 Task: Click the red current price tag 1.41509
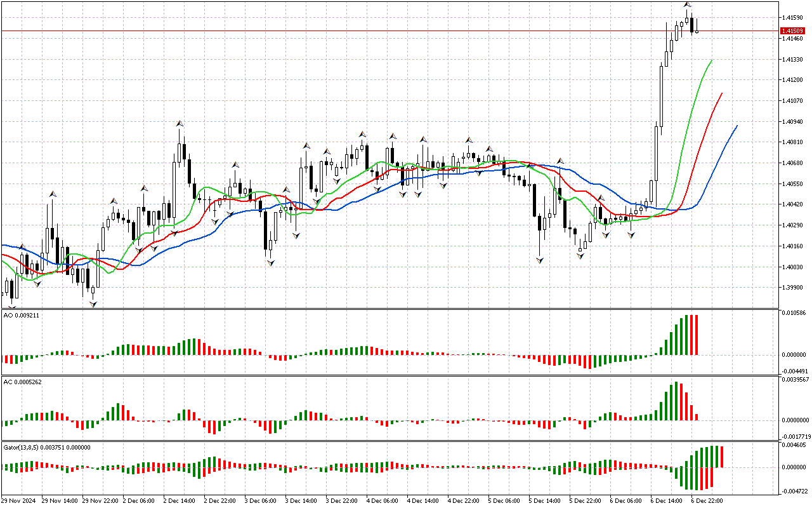coord(793,30)
